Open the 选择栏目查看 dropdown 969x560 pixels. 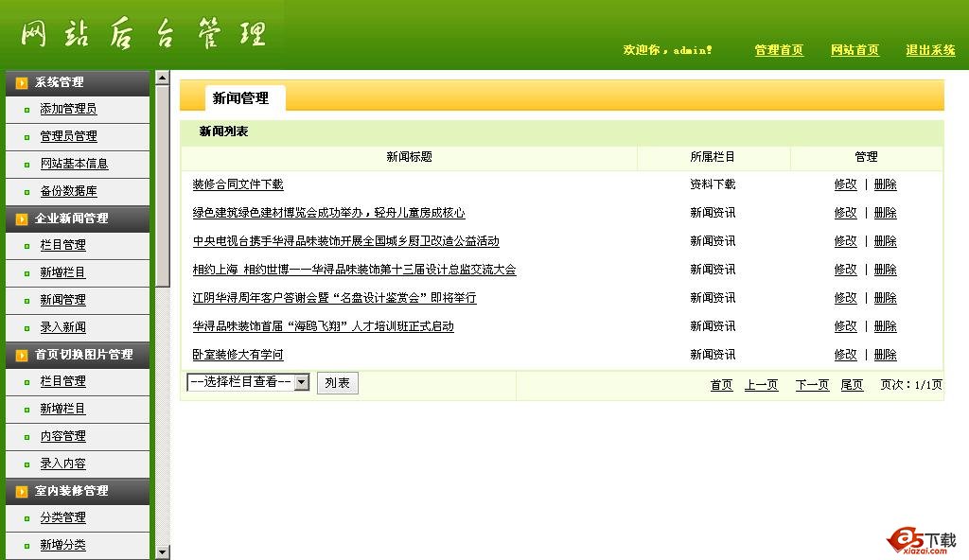tap(248, 382)
